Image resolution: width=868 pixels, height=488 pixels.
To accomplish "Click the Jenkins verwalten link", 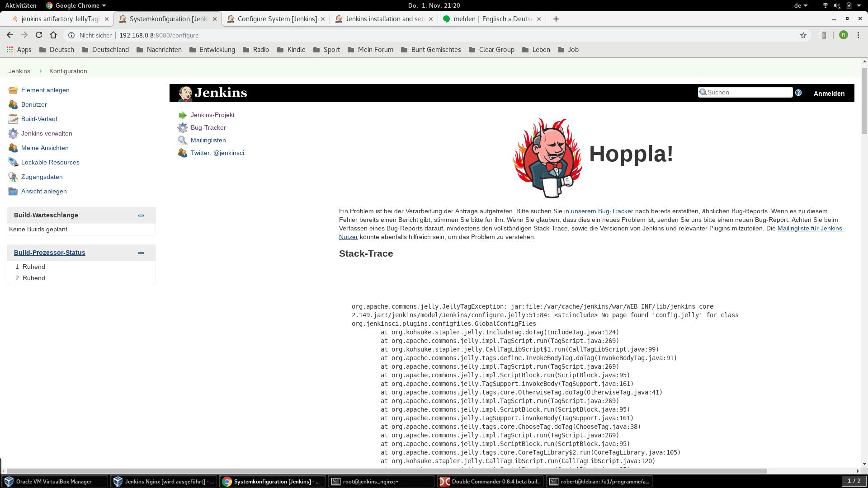I will tap(47, 134).
